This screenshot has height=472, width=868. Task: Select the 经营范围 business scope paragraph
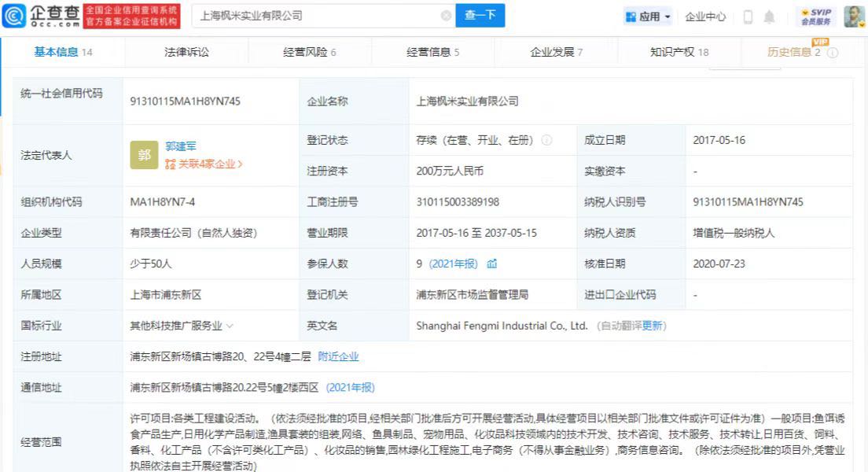pos(487,442)
